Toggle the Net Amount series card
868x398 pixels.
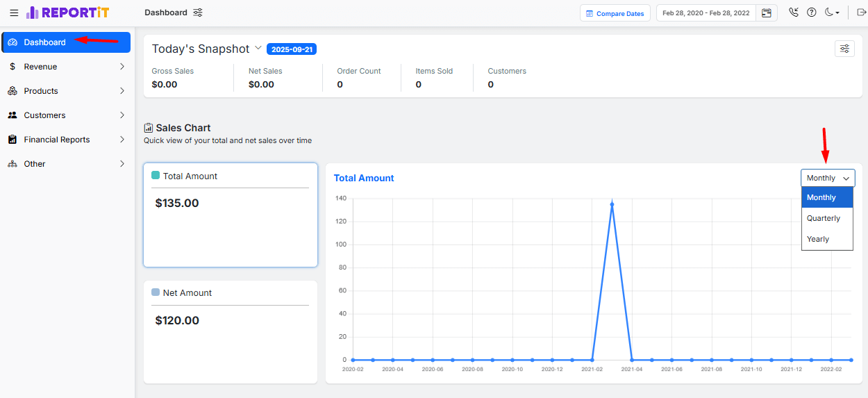pyautogui.click(x=230, y=331)
